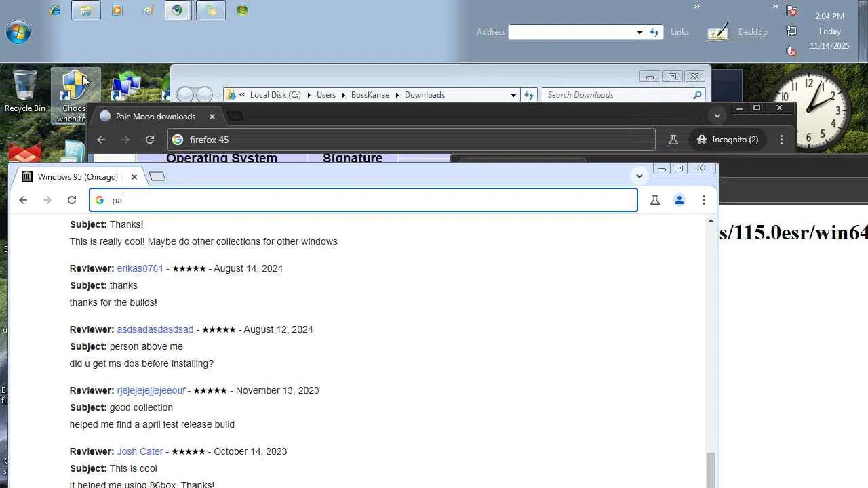Select Local Disk (C:) in Explorer breadcrumb

(x=275, y=95)
